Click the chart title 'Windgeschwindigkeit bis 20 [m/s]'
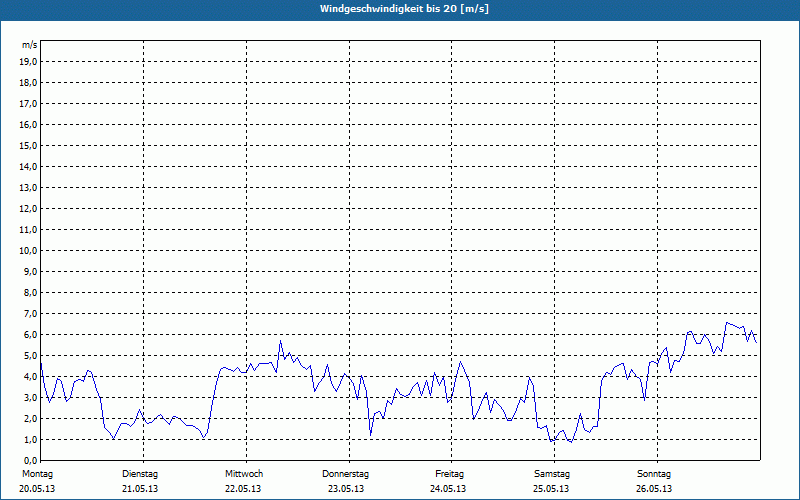This screenshot has width=800, height=500. [404, 9]
